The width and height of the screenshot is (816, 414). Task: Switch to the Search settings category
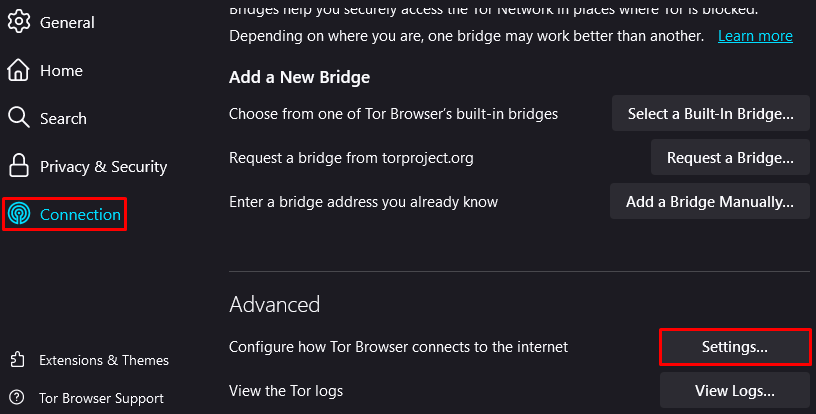click(63, 119)
